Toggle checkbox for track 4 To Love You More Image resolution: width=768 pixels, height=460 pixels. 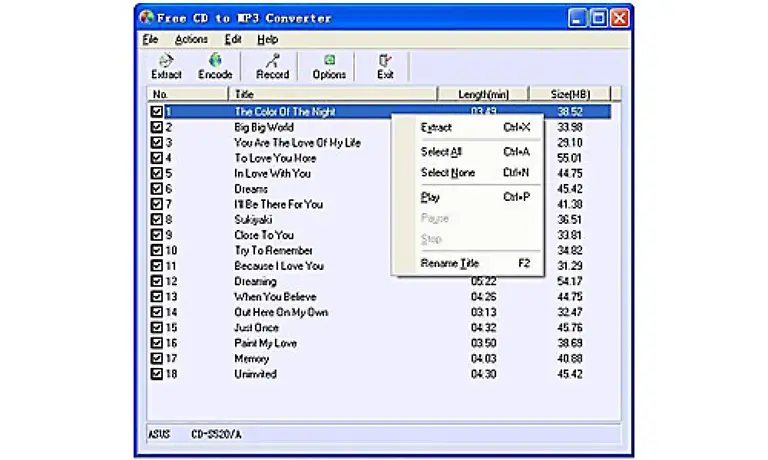157,158
